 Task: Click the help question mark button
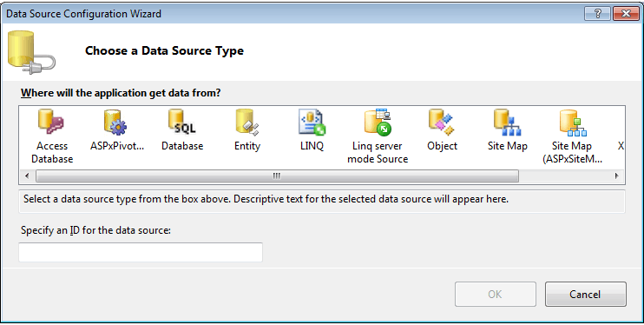pyautogui.click(x=598, y=14)
